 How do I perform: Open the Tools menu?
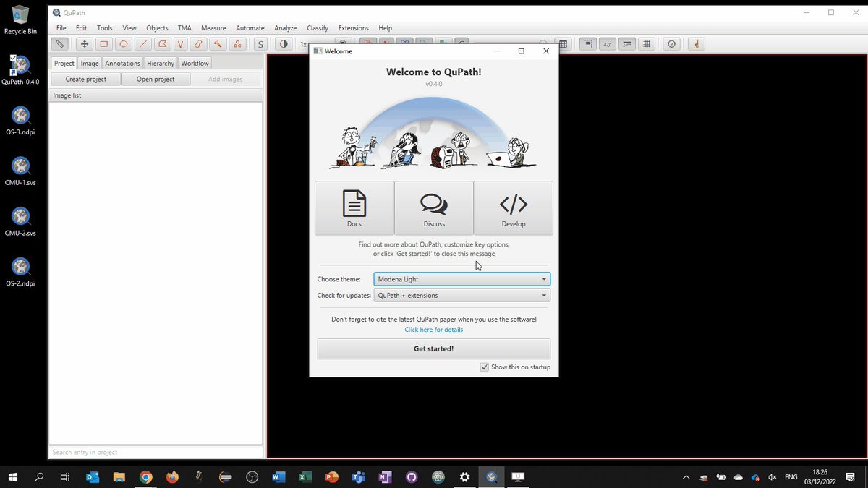[105, 28]
